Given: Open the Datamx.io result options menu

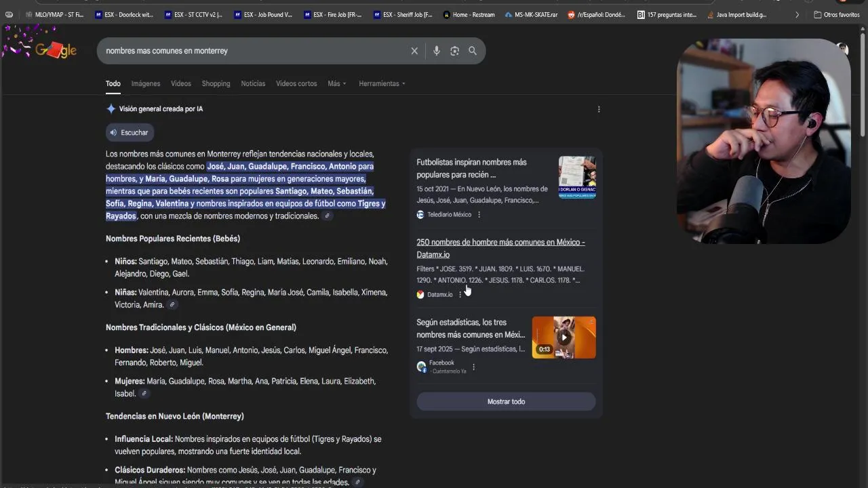Looking at the screenshot, I should click(x=460, y=295).
